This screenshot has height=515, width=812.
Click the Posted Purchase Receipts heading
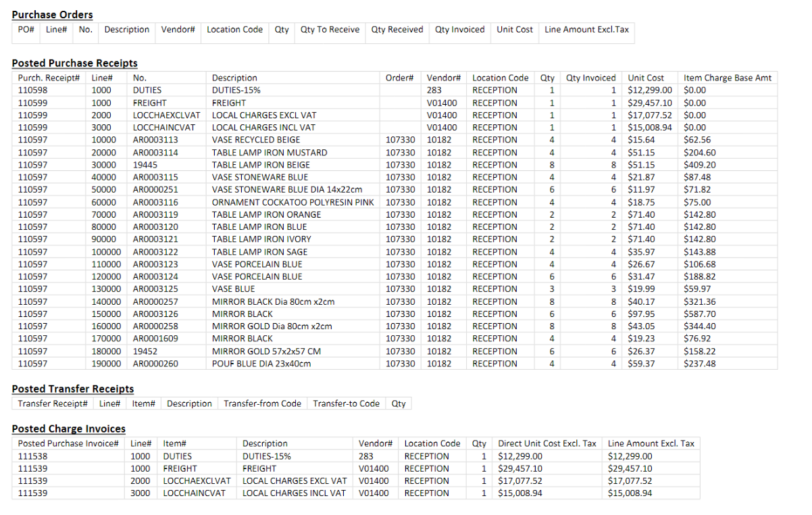click(x=75, y=63)
